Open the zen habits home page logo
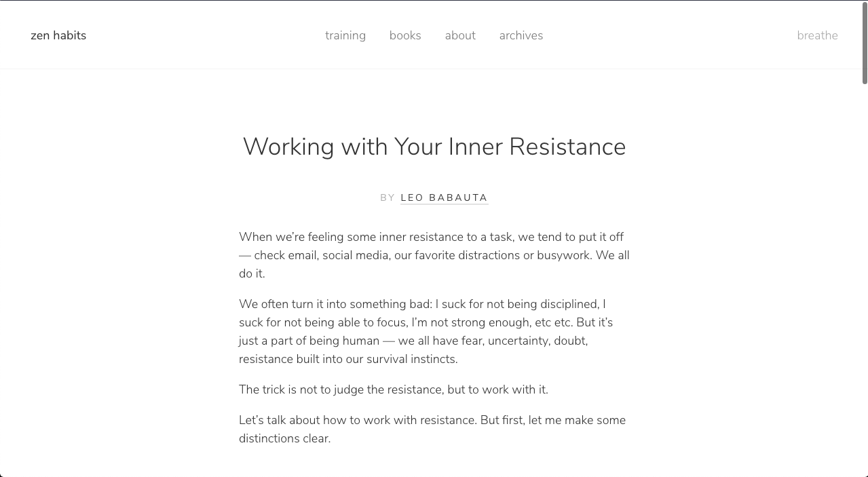Image resolution: width=868 pixels, height=477 pixels. coord(58,35)
